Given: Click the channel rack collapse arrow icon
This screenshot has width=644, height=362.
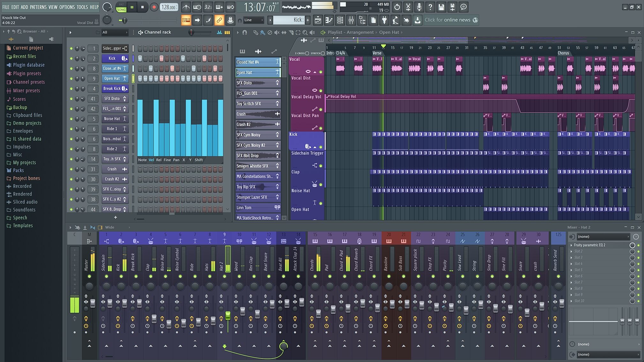Looking at the screenshot, I should tap(70, 32).
